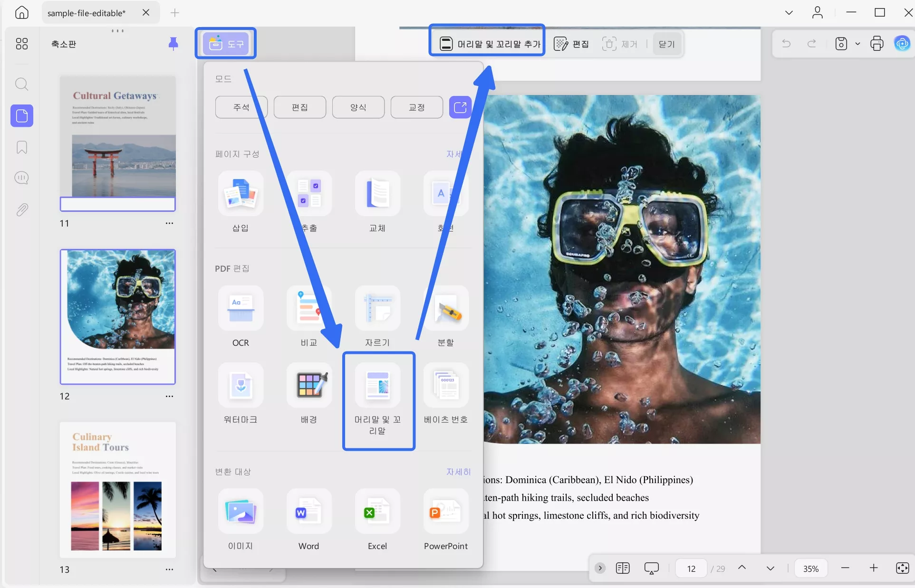Click the page number field showing 12
The image size is (915, 588).
point(692,569)
